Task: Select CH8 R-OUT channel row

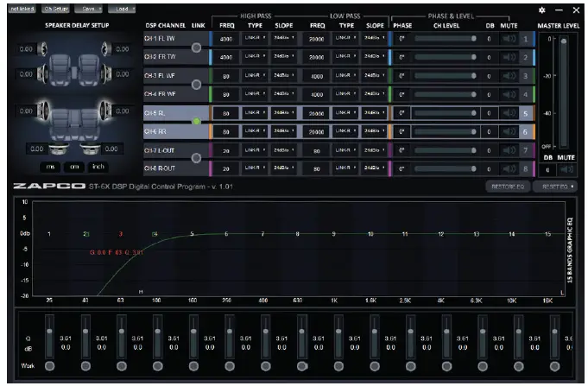Action: [175, 168]
